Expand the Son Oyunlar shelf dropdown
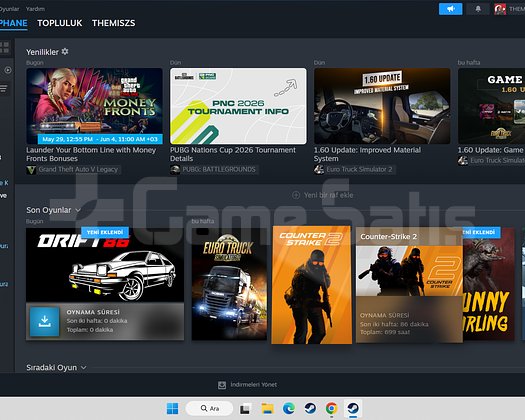 click(78, 210)
